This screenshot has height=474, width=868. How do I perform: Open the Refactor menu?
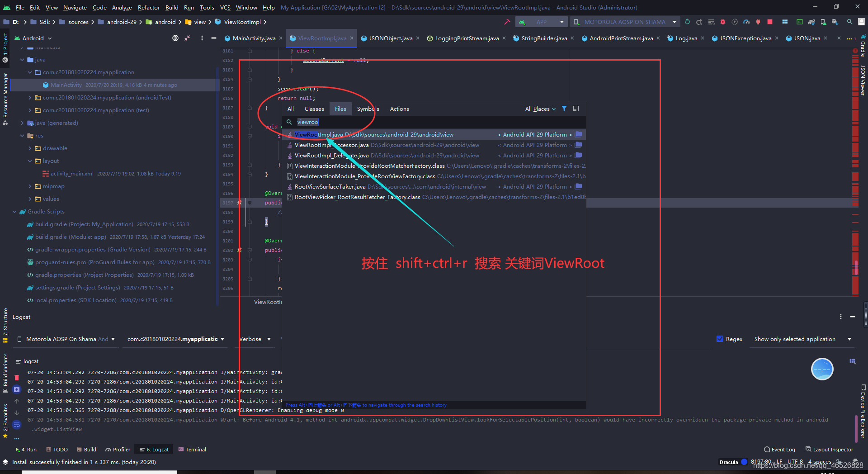pos(149,7)
